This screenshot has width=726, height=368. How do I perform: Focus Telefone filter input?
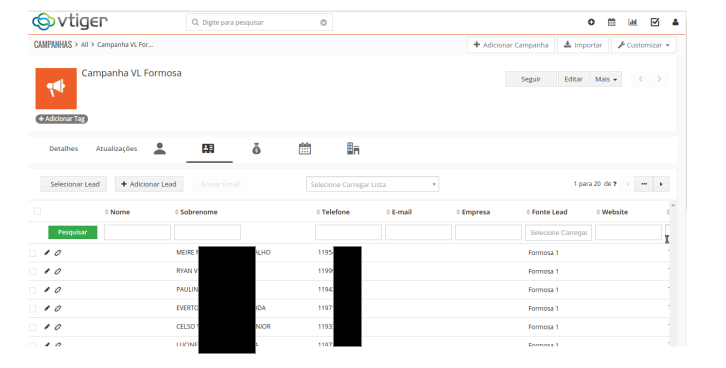pos(348,232)
